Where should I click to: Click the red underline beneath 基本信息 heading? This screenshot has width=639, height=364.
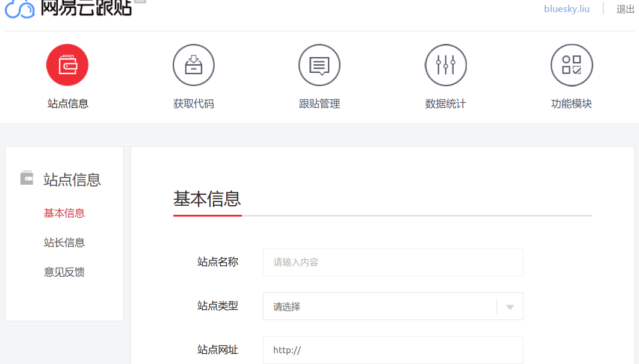[x=207, y=215]
